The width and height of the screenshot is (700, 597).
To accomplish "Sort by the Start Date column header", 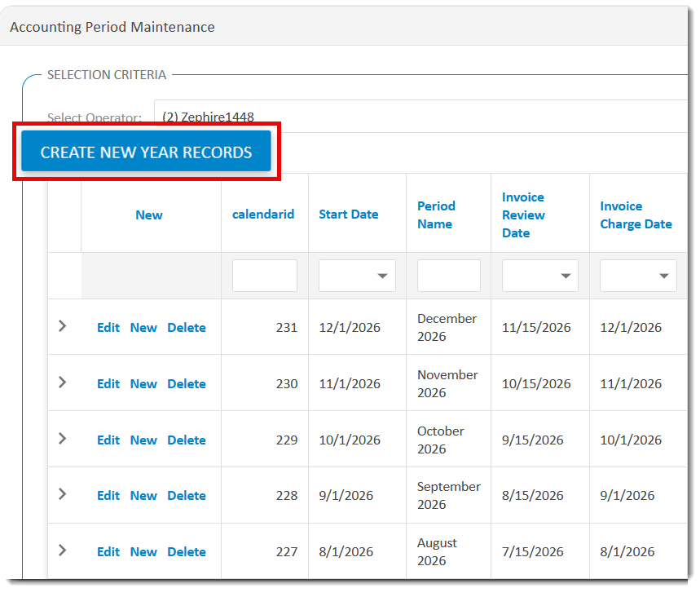I will [x=348, y=214].
